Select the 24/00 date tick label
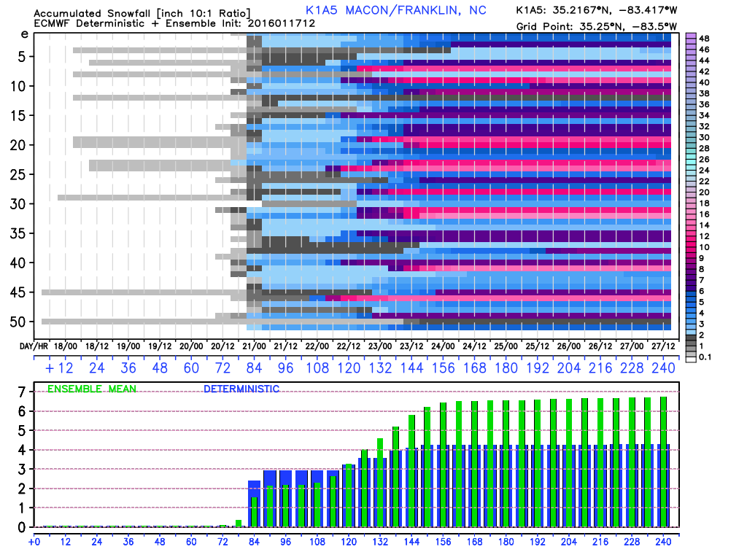The height and width of the screenshot is (560, 747). [443, 346]
